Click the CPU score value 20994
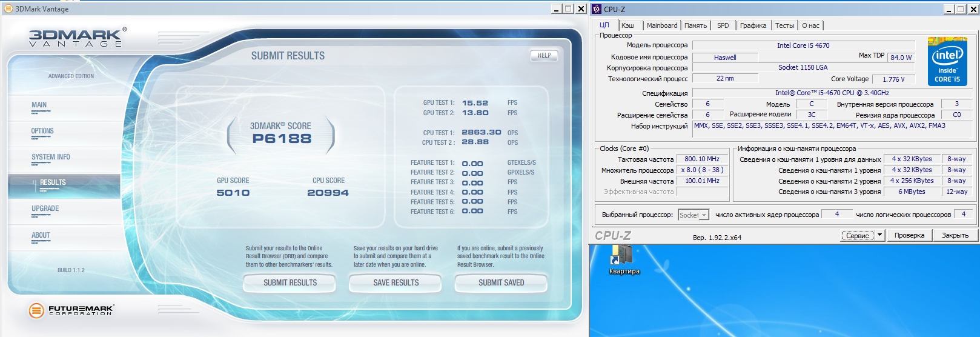The width and height of the screenshot is (980, 337). [328, 193]
